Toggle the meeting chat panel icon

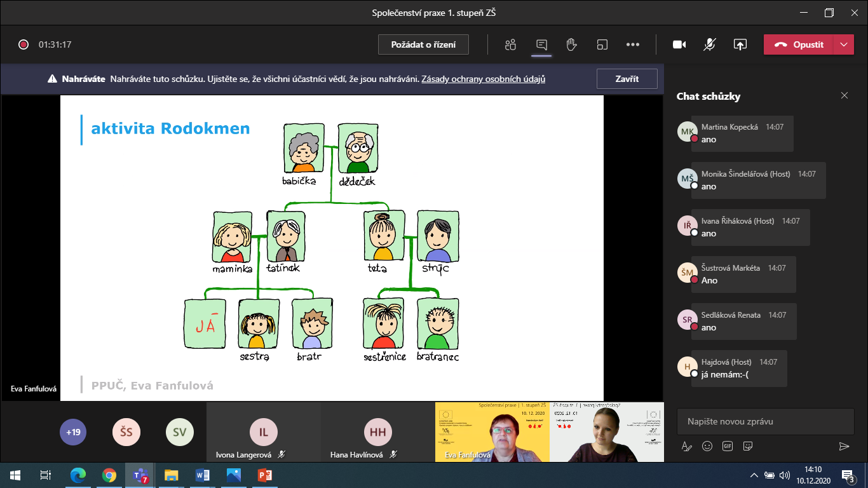(x=541, y=44)
